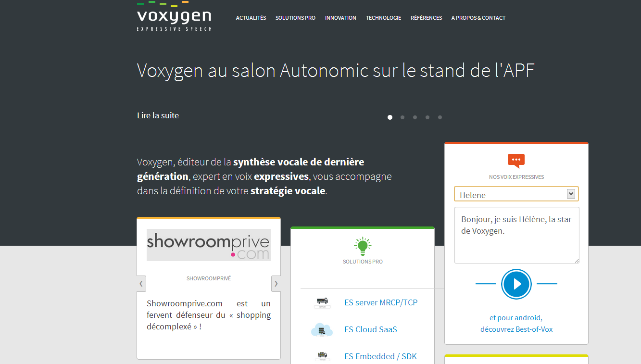Open the Solutions Pro menu

coord(295,18)
